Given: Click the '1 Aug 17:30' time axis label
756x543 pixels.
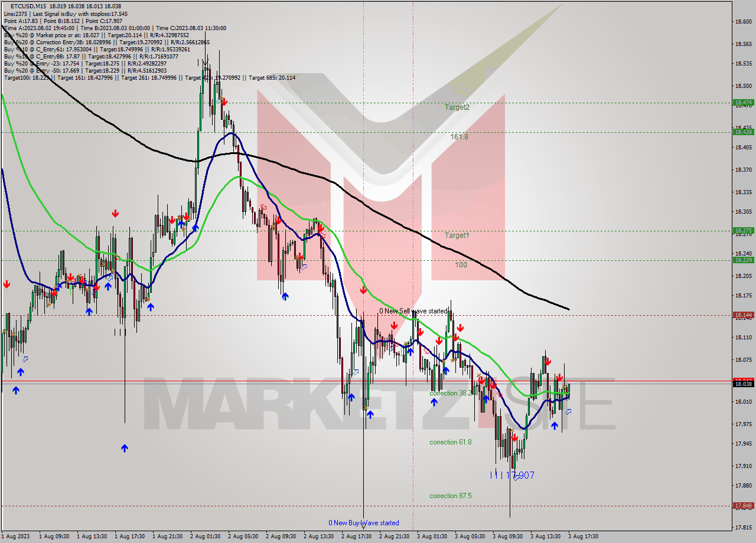Looking at the screenshot, I should pos(129,537).
